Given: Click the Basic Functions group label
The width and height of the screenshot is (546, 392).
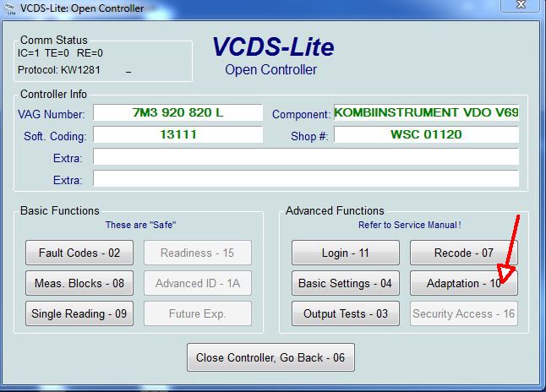Looking at the screenshot, I should pos(60,210).
